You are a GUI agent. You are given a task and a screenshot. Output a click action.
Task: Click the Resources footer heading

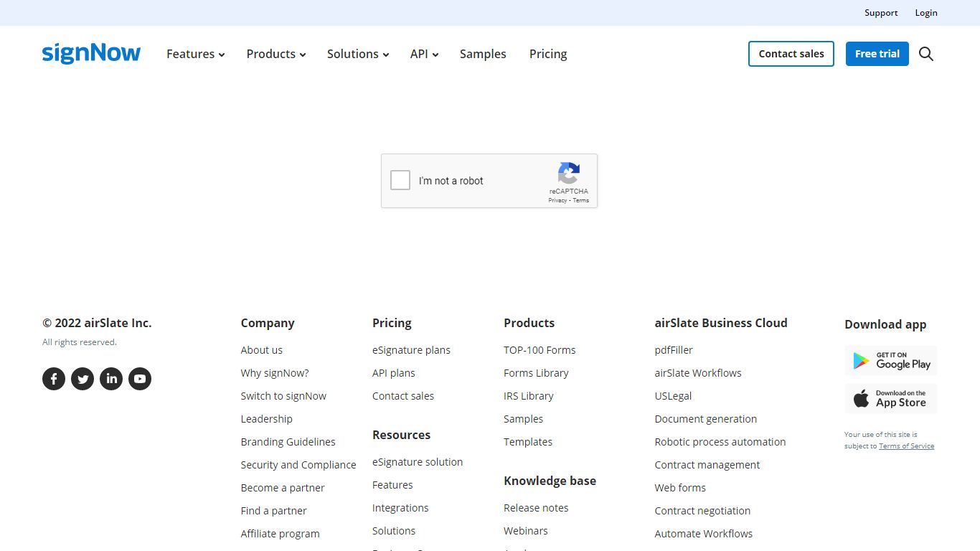[401, 435]
